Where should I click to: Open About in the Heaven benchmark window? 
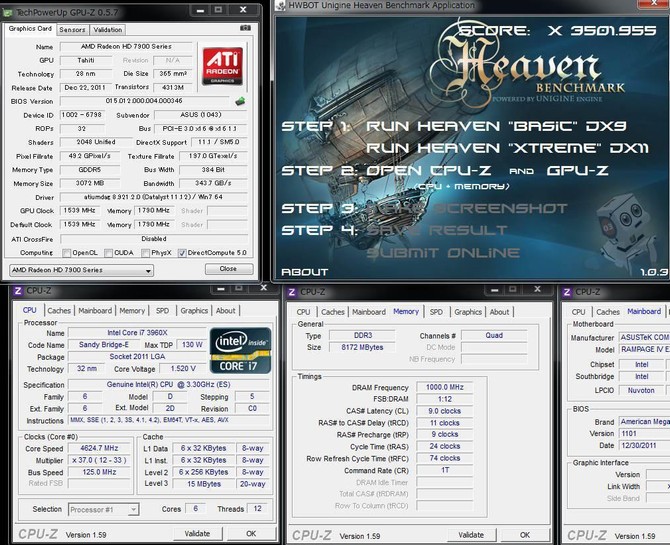tap(305, 272)
